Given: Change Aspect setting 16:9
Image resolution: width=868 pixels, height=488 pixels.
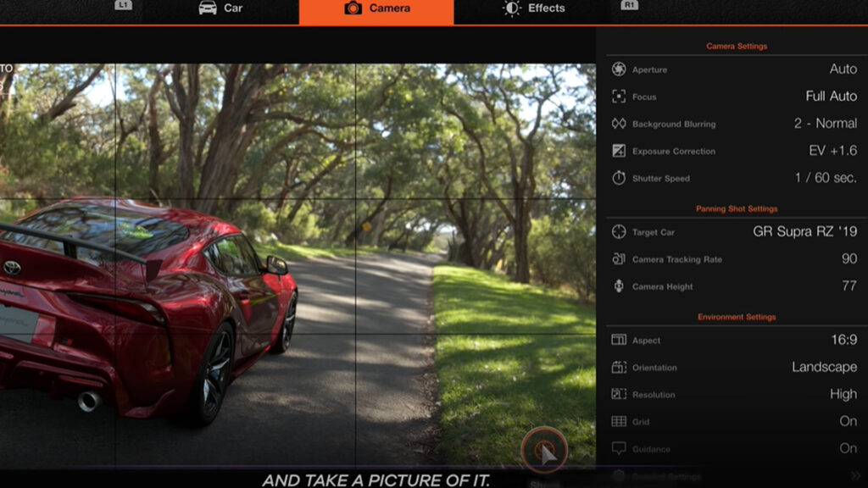Looking at the screenshot, I should tap(843, 340).
